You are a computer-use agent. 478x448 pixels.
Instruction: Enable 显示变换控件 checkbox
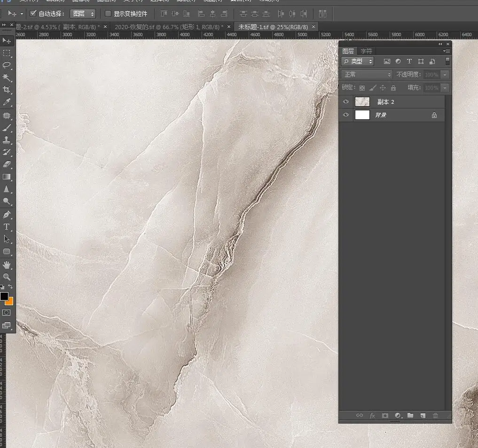(108, 14)
